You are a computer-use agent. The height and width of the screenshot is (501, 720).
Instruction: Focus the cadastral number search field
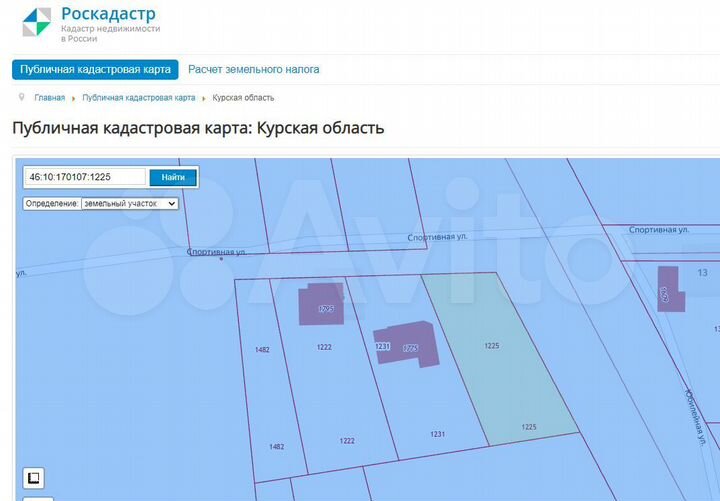[x=85, y=177]
